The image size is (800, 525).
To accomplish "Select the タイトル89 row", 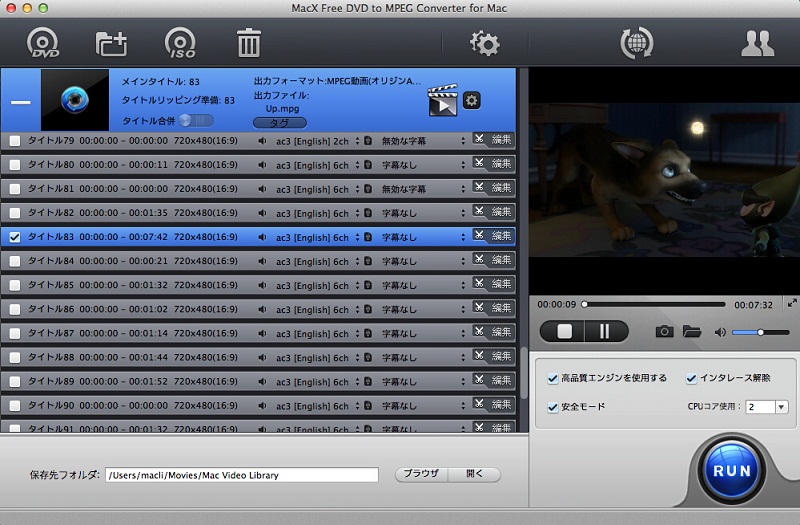I will 258,381.
